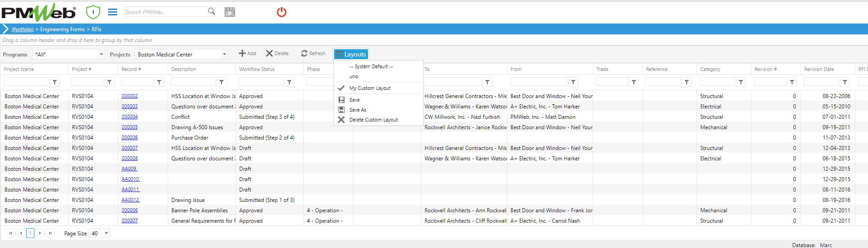Click the red power logout icon
This screenshot has height=248, width=868.
pos(282,12)
